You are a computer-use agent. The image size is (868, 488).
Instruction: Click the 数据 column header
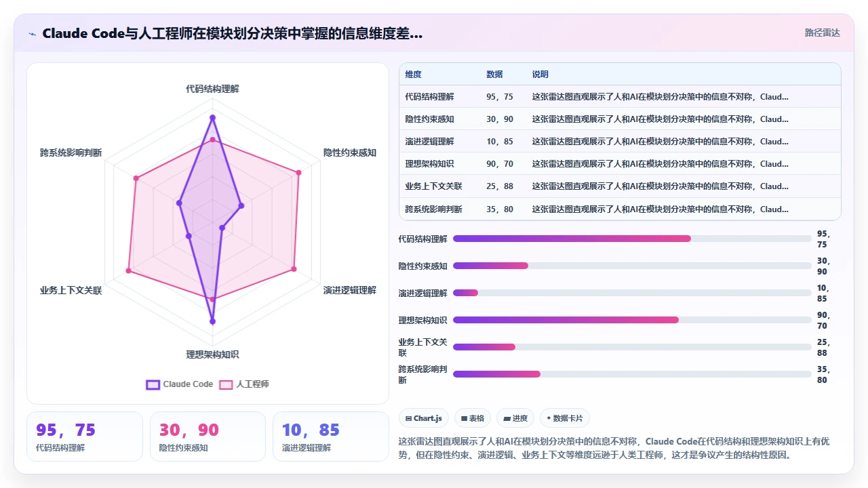coord(494,75)
